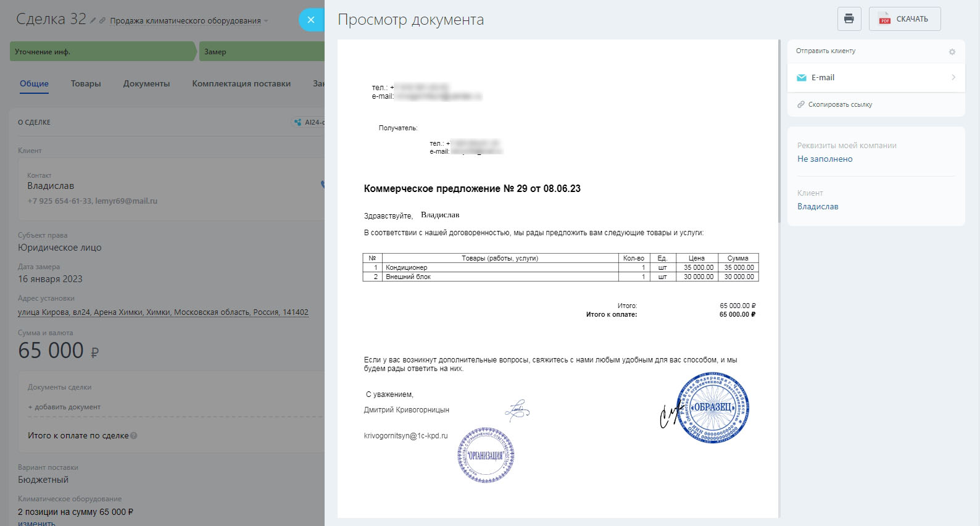Switch to the Общие tab
Viewport: 980px width, 526px height.
click(34, 84)
